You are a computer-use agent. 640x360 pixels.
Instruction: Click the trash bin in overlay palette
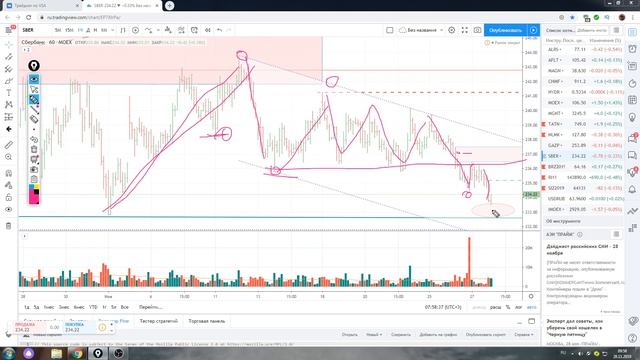point(34,149)
